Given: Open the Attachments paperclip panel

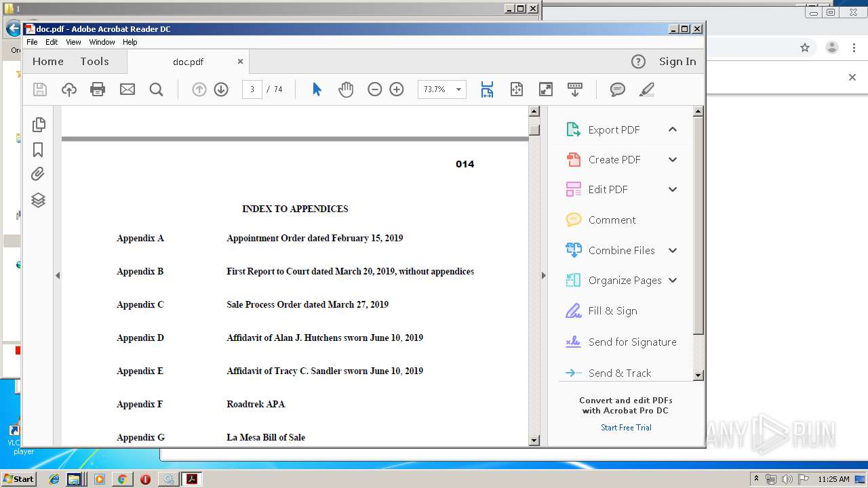Looking at the screenshot, I should (x=39, y=174).
